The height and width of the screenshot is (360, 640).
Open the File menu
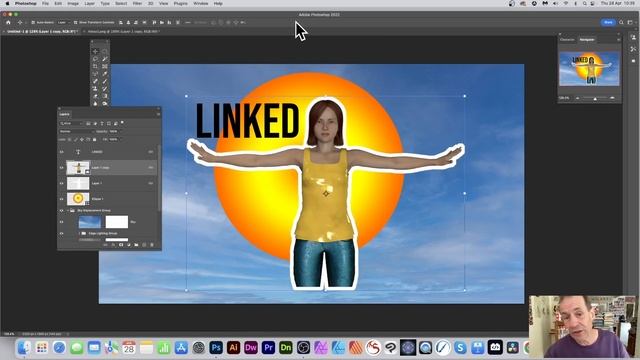(x=45, y=3)
